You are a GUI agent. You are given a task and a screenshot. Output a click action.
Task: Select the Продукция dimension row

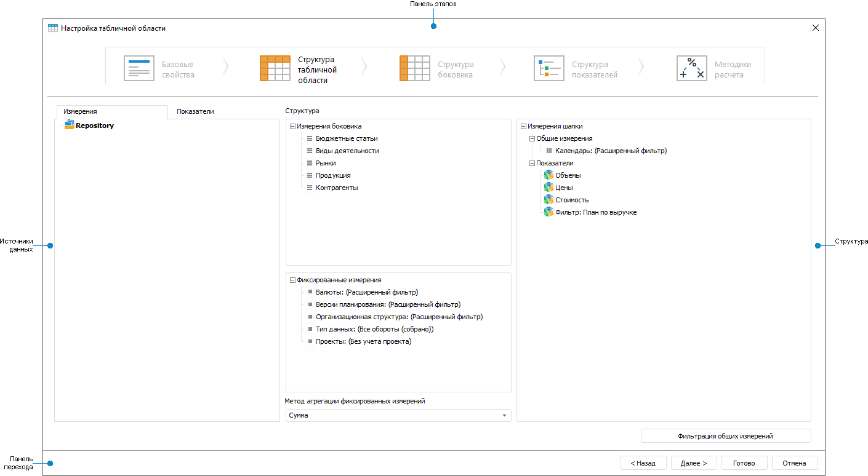coord(333,175)
